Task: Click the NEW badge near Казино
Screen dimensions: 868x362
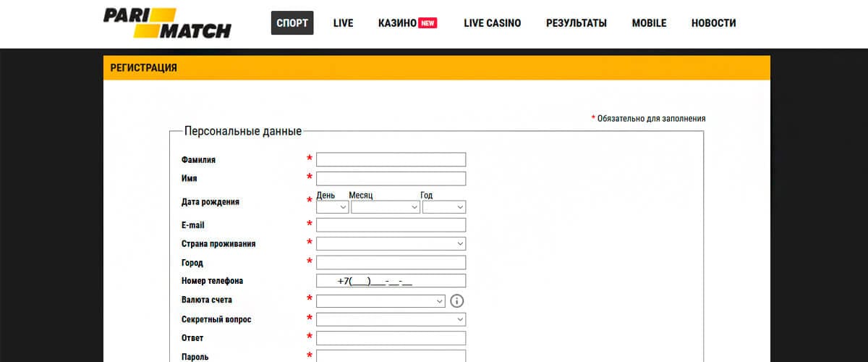Action: click(x=427, y=23)
